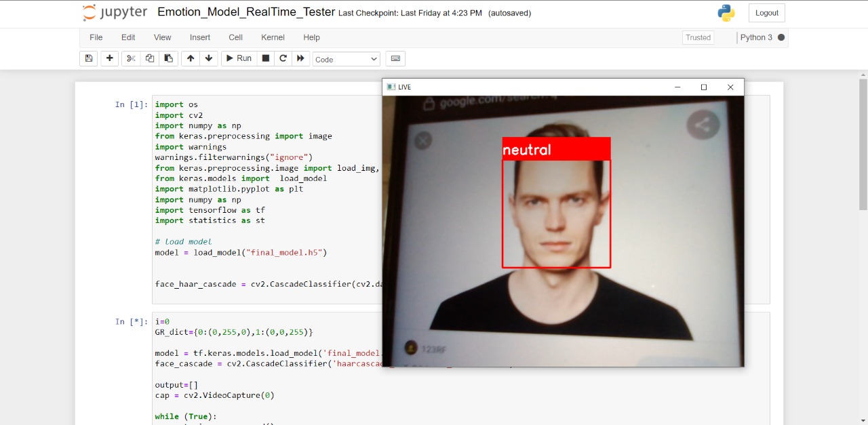Open the Insert menu
This screenshot has width=868, height=425.
[200, 37]
